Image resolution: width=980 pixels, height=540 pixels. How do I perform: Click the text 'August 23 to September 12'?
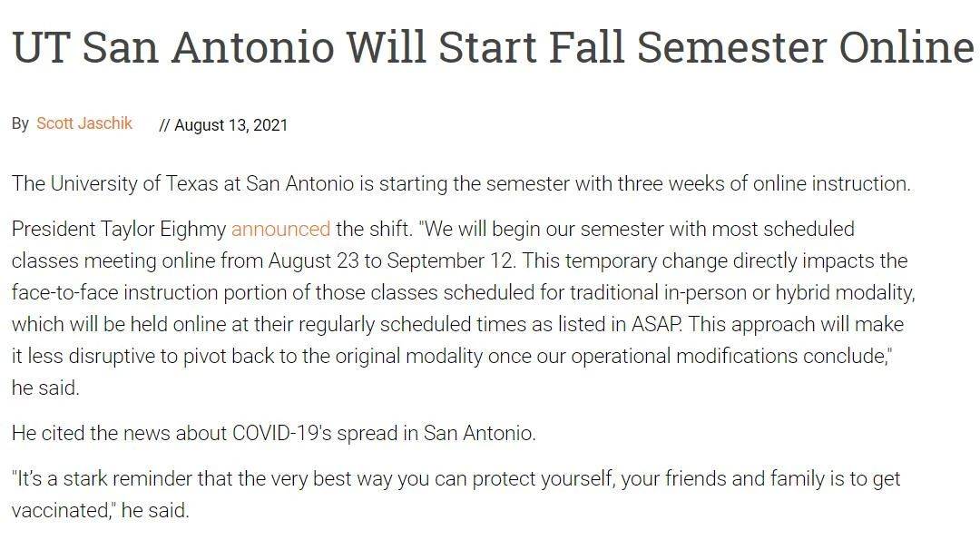(390, 260)
